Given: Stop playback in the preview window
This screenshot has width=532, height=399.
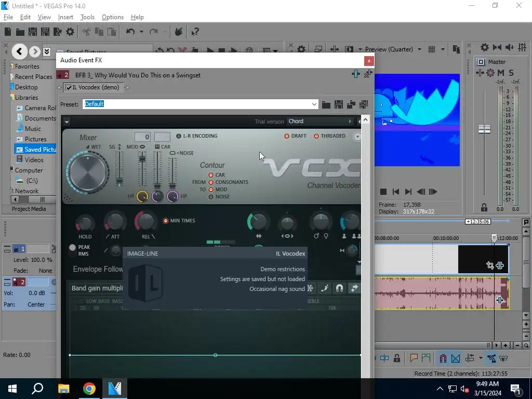Looking at the screenshot, I should [x=383, y=192].
